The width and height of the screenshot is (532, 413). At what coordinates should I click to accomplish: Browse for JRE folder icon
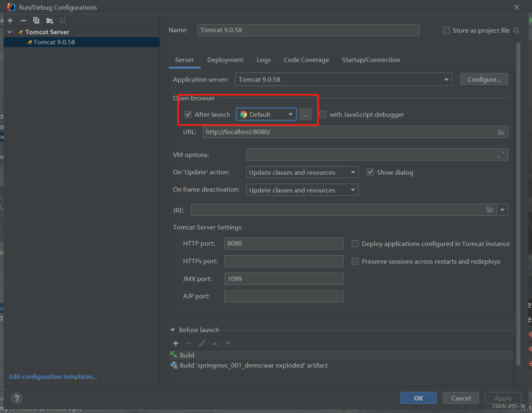490,210
